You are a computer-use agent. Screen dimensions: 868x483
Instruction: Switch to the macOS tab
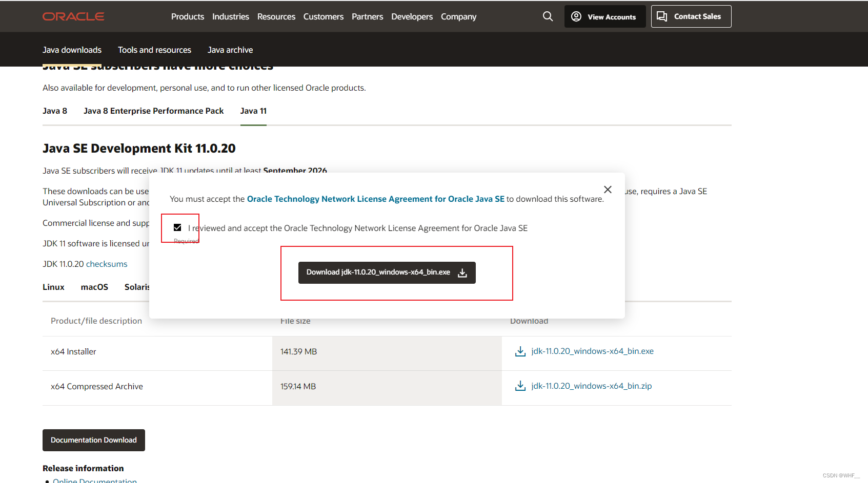94,287
